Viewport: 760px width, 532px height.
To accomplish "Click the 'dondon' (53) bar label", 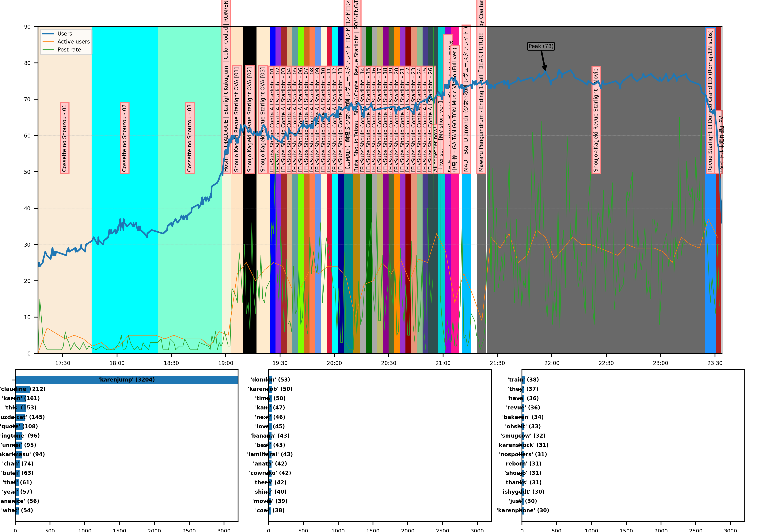I will (270, 380).
